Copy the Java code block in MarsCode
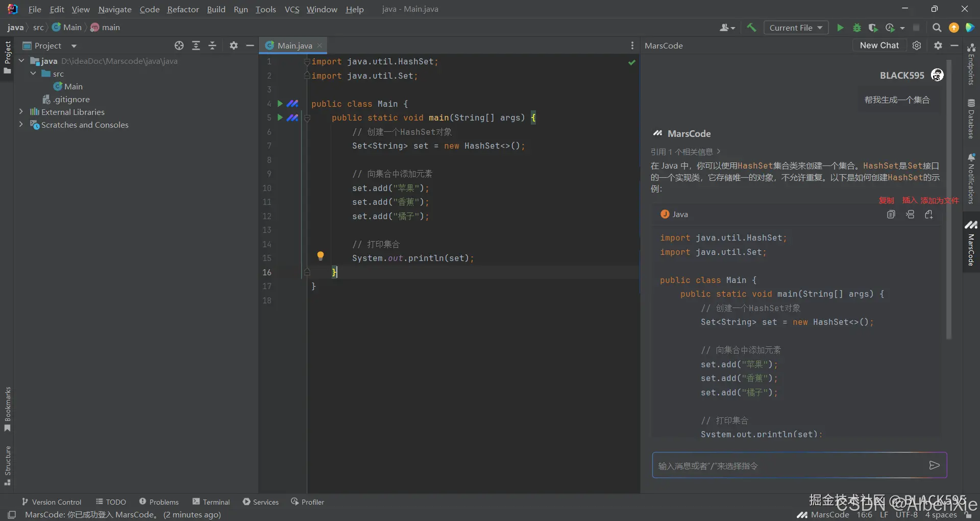 (891, 215)
